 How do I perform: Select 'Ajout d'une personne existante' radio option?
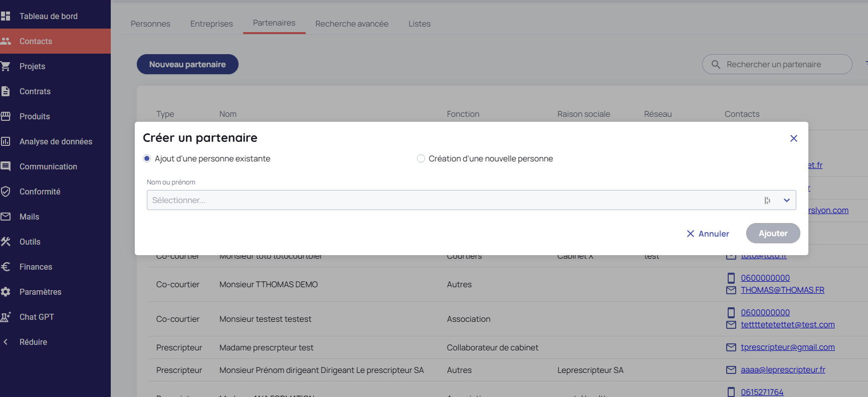[147, 158]
